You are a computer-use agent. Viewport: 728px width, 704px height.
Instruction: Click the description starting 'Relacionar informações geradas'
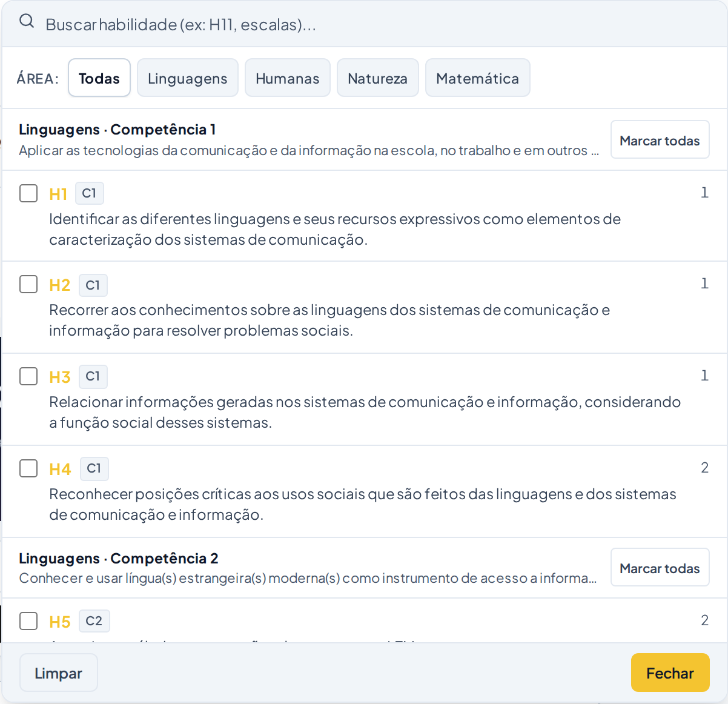(365, 412)
